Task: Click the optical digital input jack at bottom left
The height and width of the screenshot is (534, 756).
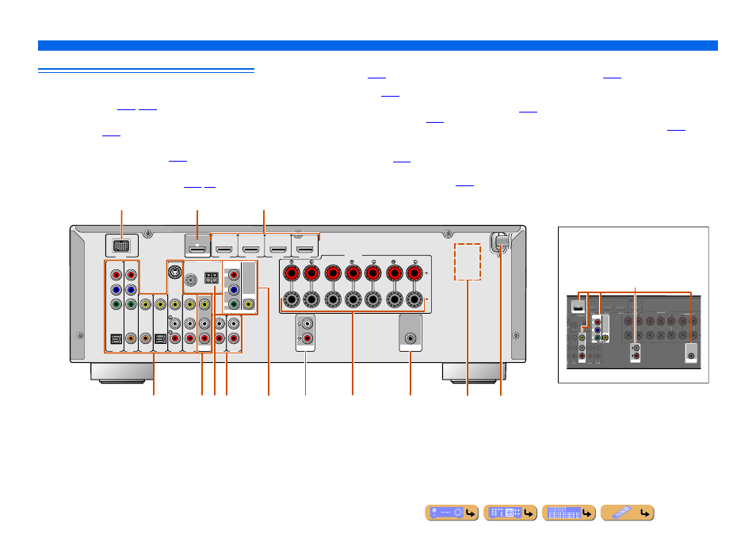Action: 116,339
